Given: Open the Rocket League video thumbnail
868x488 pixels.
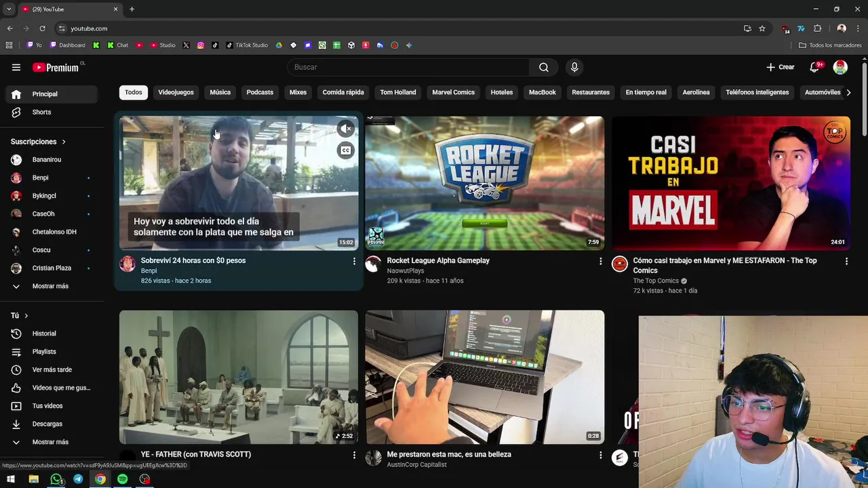Looking at the screenshot, I should (x=485, y=183).
